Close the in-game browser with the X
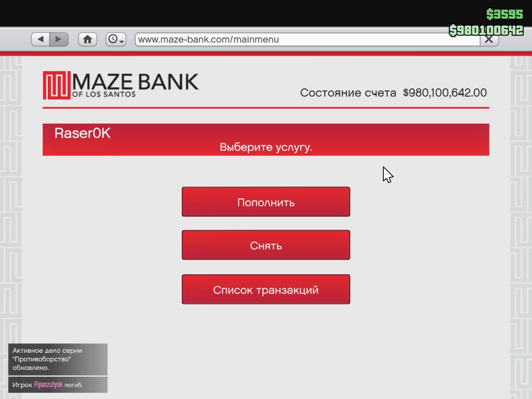Image resolution: width=532 pixels, height=399 pixels. (489, 39)
